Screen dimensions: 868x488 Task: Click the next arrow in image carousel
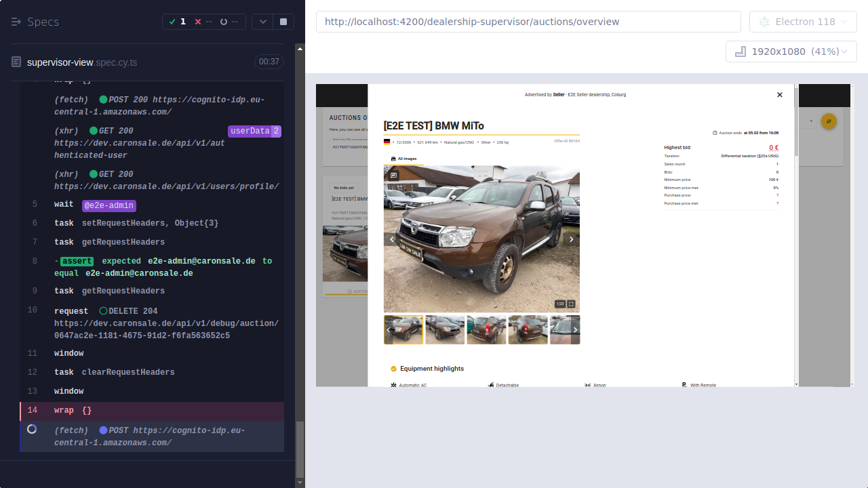(x=571, y=239)
